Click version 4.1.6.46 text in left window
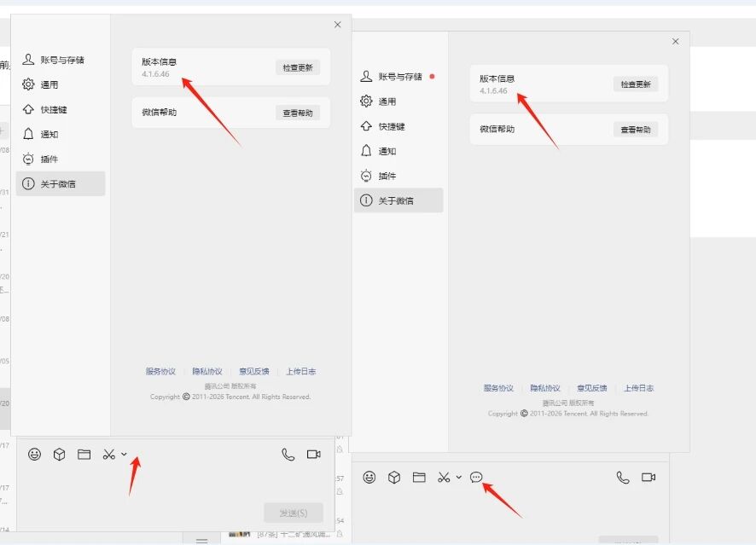 pos(156,73)
